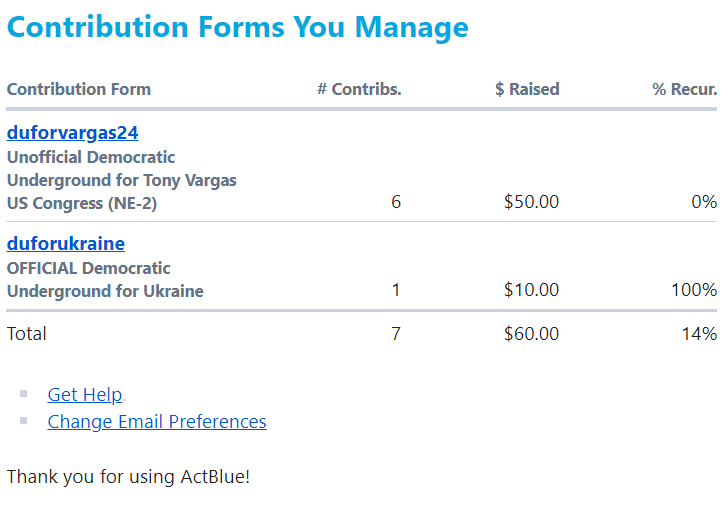This screenshot has height=506, width=728.
Task: Click the Contribution Forms You Manage heading
Action: tap(237, 27)
